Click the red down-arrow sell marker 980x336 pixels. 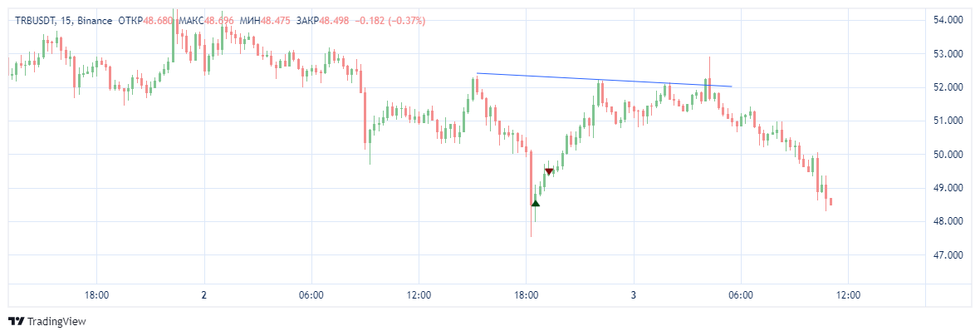tap(549, 171)
